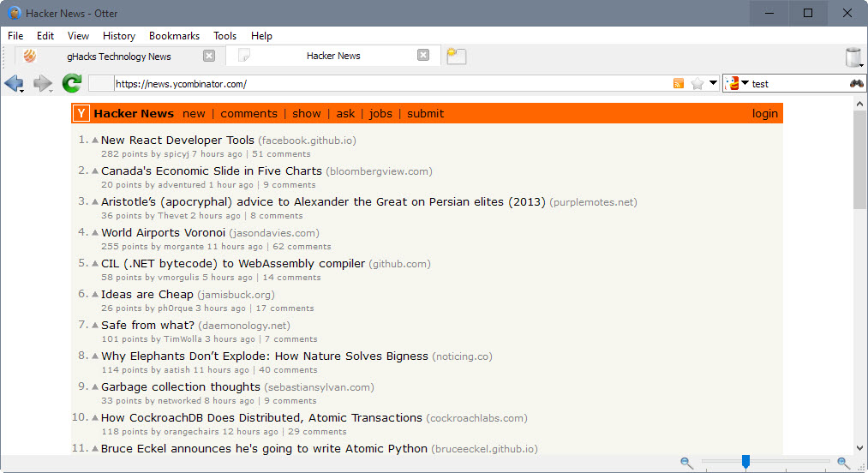Go back with the blue arrow
Image resolution: width=868 pixels, height=473 pixels.
[x=14, y=84]
